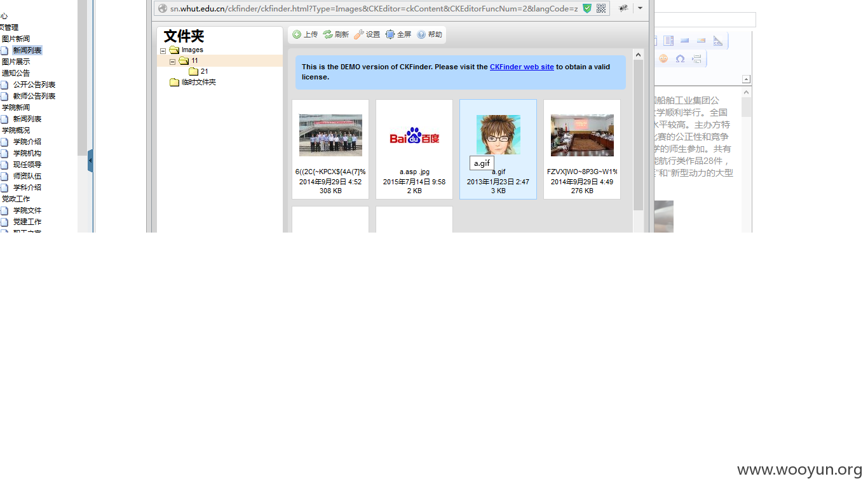Open the highlighted 新闻列表 under 图片新闻

click(x=27, y=50)
